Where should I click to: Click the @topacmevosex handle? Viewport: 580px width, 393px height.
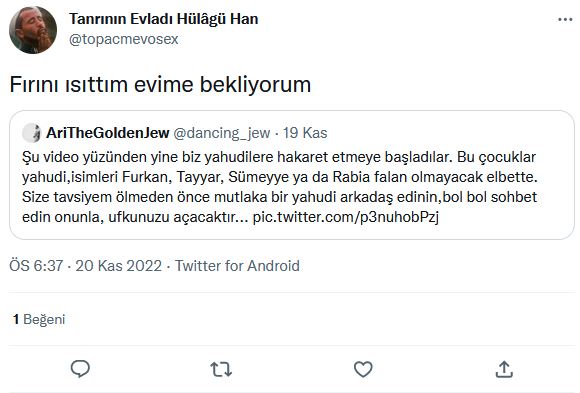[x=124, y=39]
